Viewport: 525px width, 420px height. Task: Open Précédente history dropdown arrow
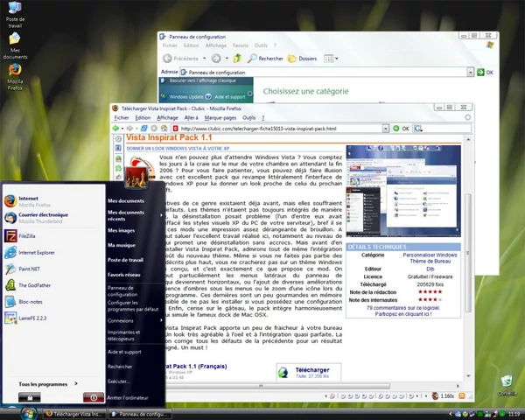coord(204,59)
